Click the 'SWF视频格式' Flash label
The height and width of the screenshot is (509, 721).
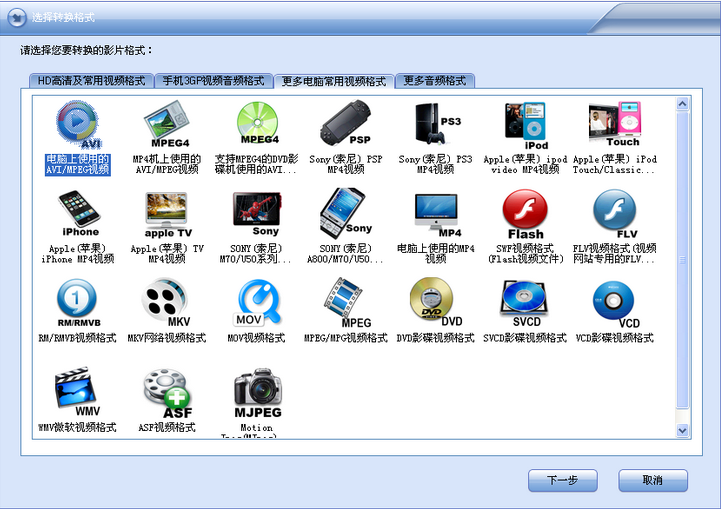pos(526,254)
